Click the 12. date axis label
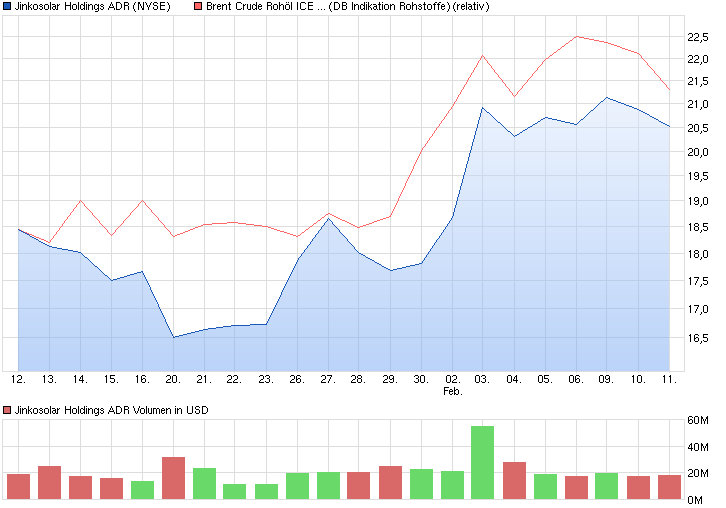 click(x=18, y=379)
